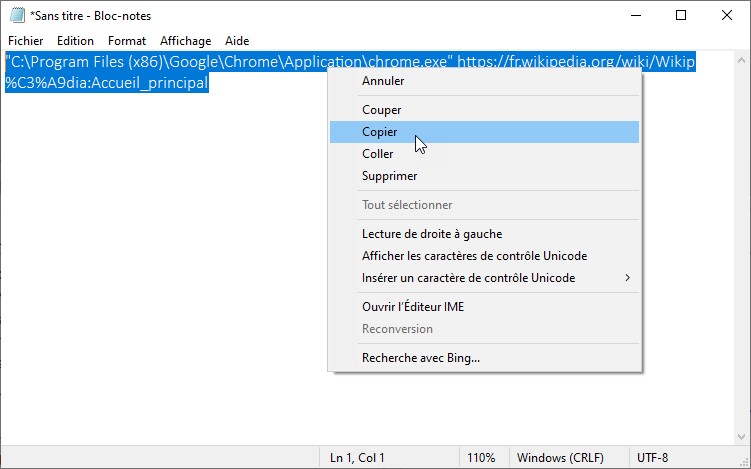Open the Affichage menu
Viewport: 751px width, 469px height.
(186, 41)
